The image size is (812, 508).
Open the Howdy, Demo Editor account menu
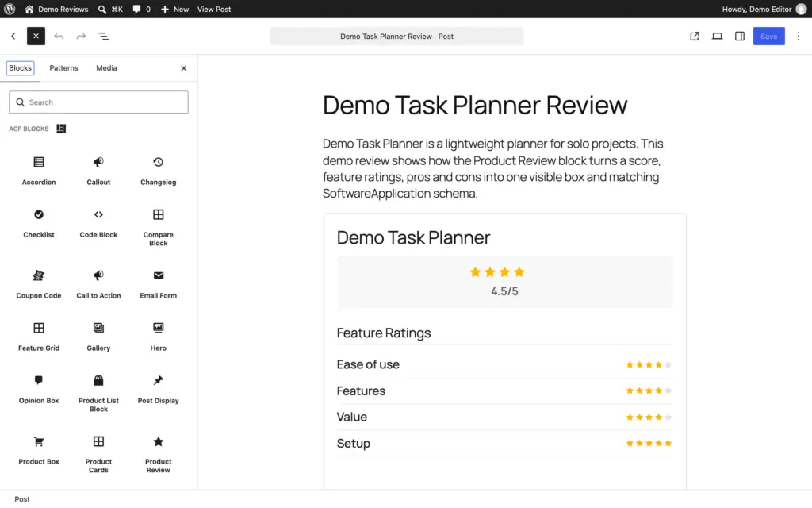(764, 9)
